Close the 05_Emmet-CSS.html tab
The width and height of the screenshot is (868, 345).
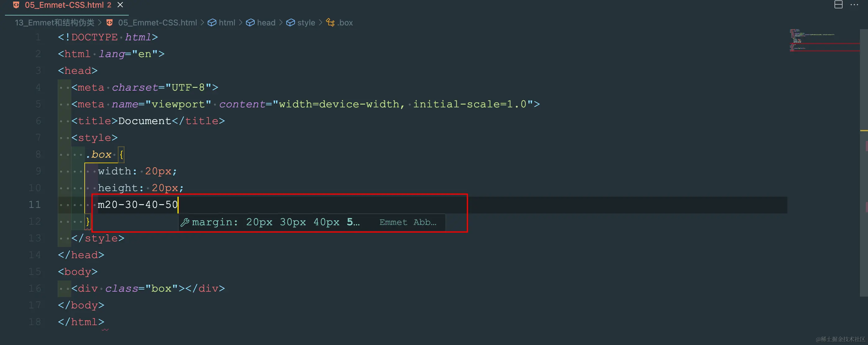coord(120,5)
